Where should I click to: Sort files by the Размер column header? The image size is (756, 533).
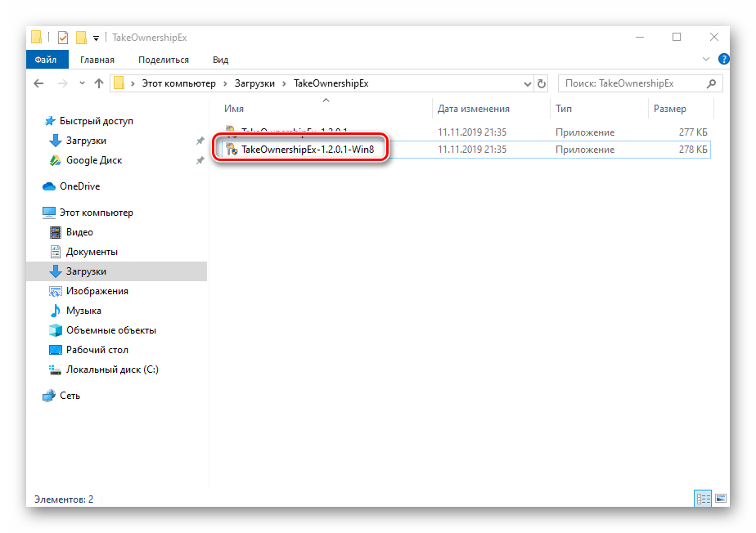point(669,109)
